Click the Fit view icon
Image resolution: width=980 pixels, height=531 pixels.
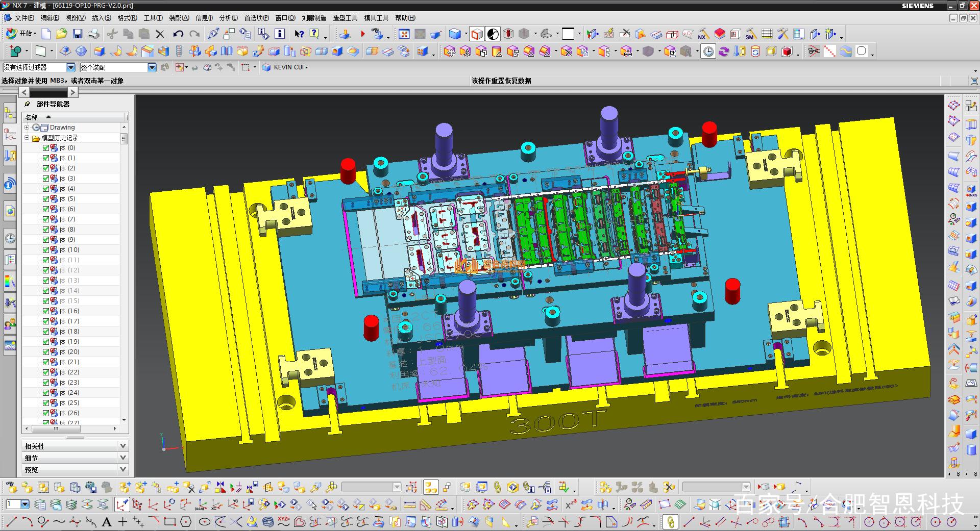(404, 34)
